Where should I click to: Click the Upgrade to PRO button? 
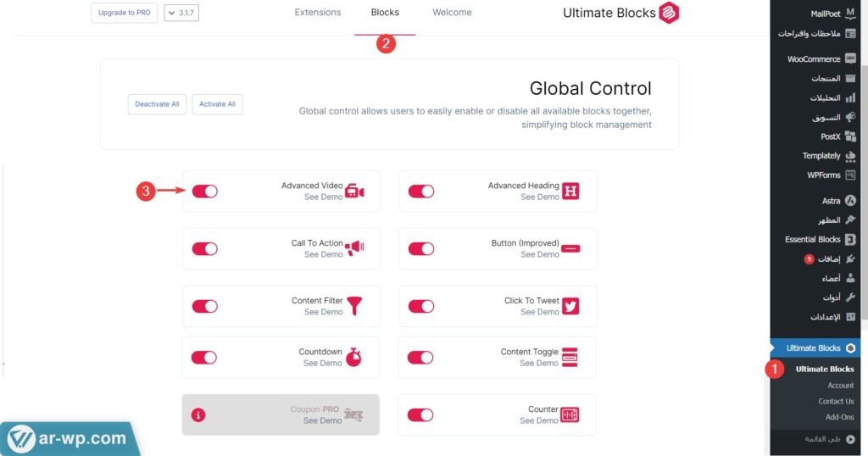coord(124,14)
